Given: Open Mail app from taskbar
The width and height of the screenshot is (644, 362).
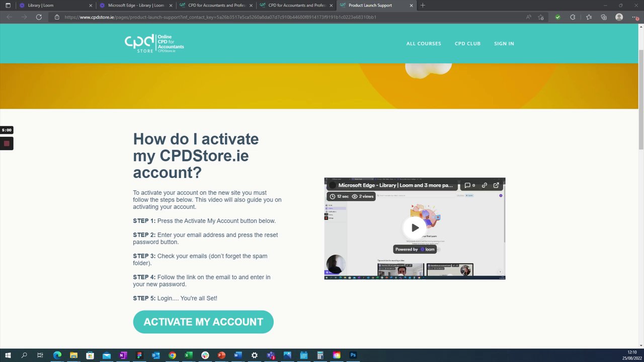Looking at the screenshot, I should tap(106, 355).
